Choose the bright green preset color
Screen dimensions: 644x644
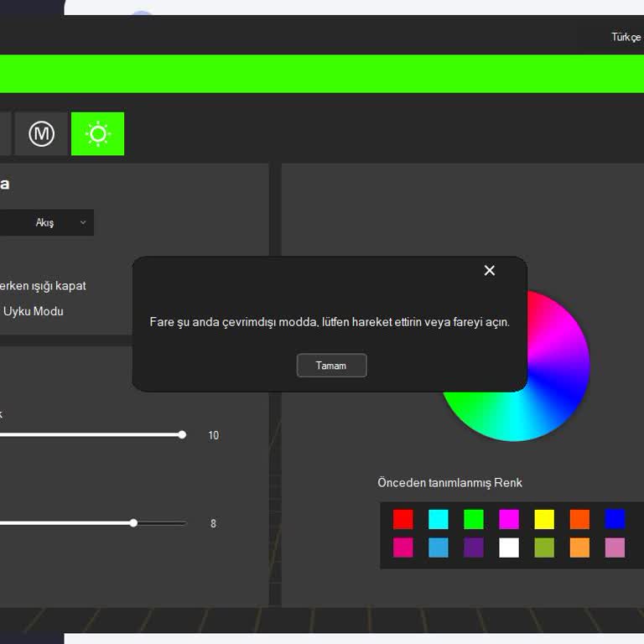click(474, 519)
